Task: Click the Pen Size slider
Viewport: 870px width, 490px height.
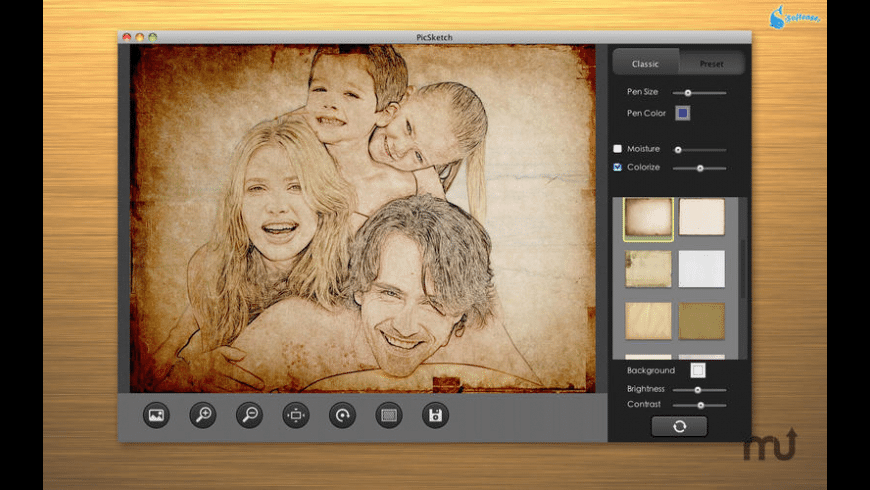Action: pyautogui.click(x=700, y=93)
